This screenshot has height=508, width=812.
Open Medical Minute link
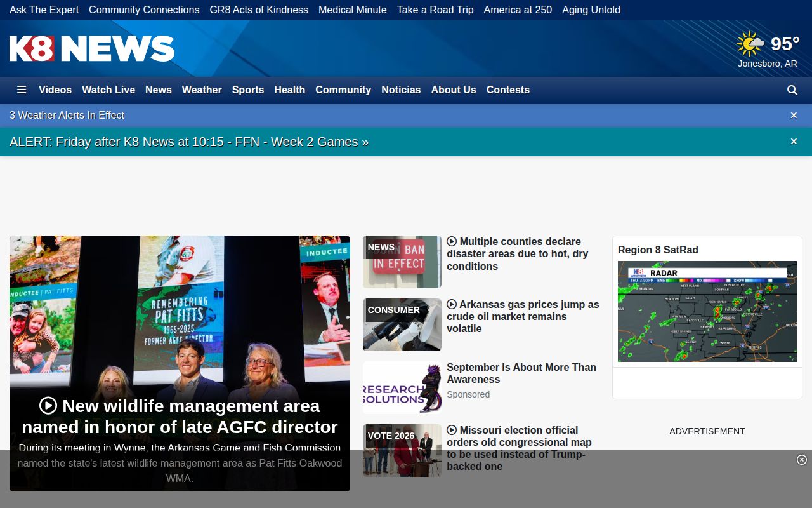353,10
